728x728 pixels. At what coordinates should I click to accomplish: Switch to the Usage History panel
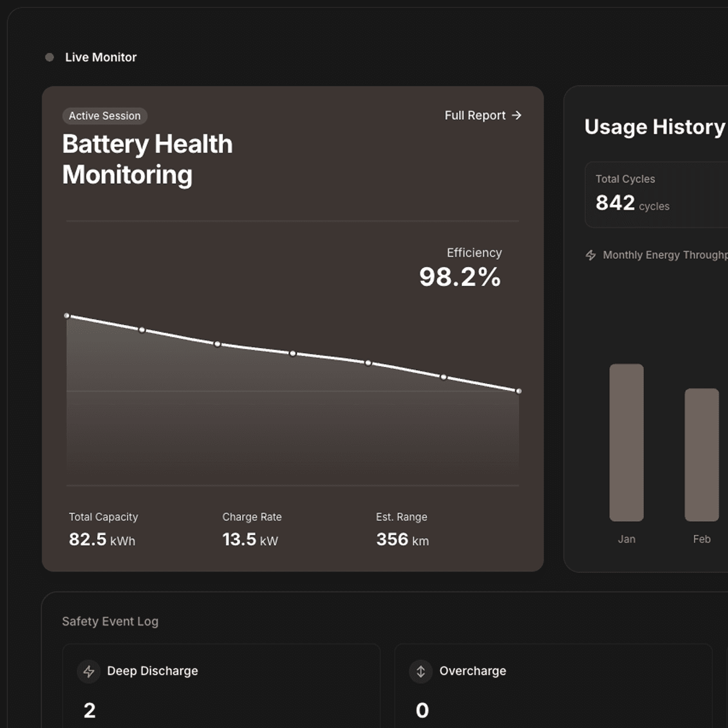tap(654, 127)
